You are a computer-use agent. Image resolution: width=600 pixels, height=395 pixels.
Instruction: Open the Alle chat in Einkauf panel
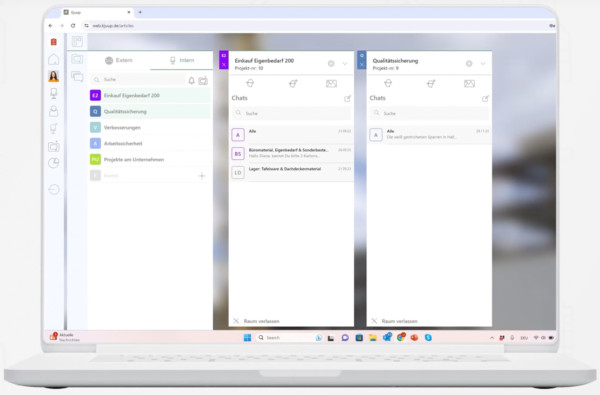(291, 134)
